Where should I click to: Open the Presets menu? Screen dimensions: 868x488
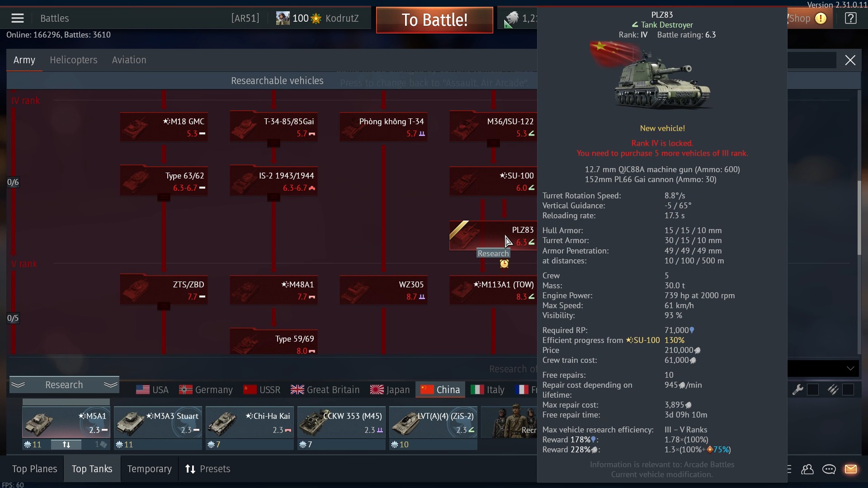(208, 469)
